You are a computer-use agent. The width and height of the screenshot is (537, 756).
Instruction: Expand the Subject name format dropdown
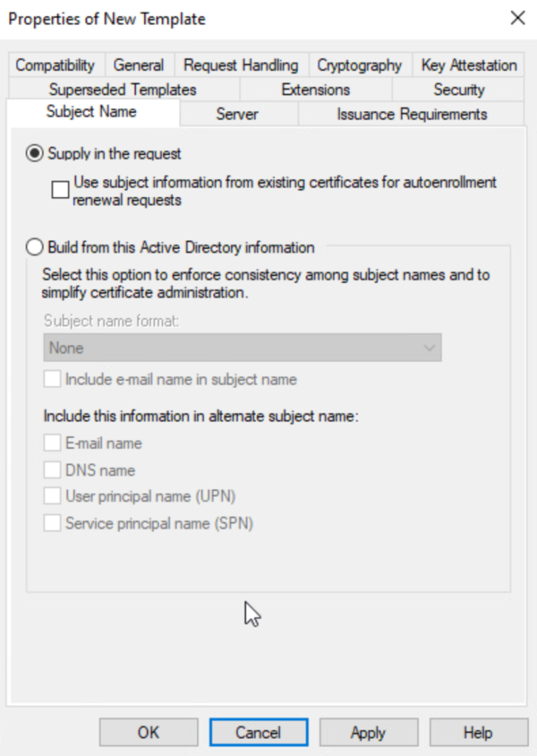[242, 348]
